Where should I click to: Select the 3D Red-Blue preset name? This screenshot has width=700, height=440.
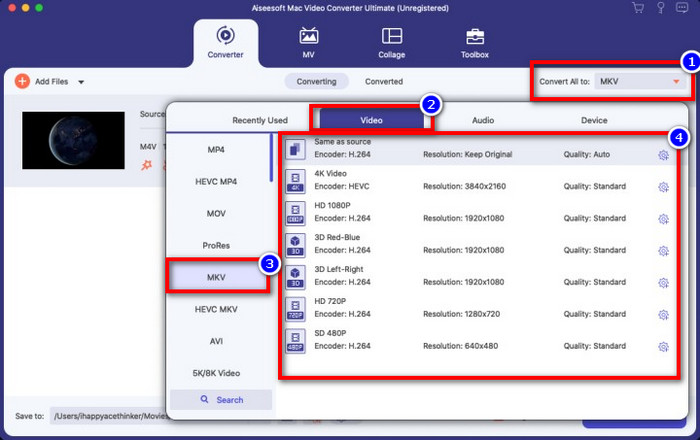(x=337, y=237)
